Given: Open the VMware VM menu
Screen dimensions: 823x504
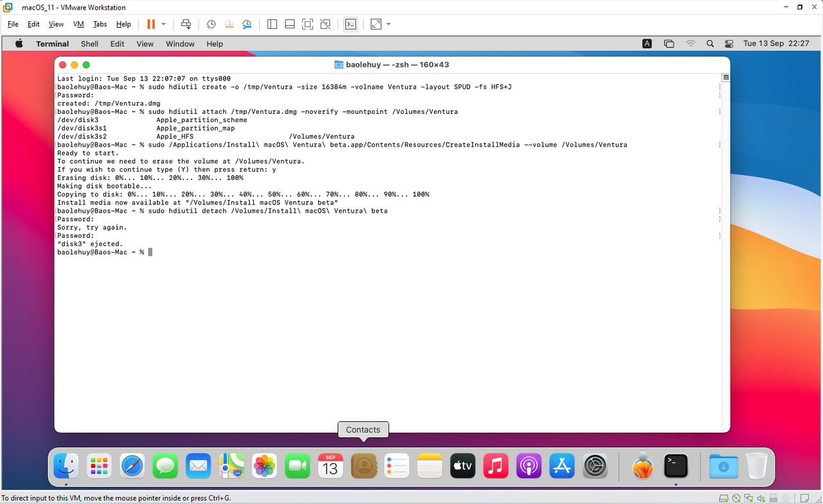Looking at the screenshot, I should coord(78,24).
